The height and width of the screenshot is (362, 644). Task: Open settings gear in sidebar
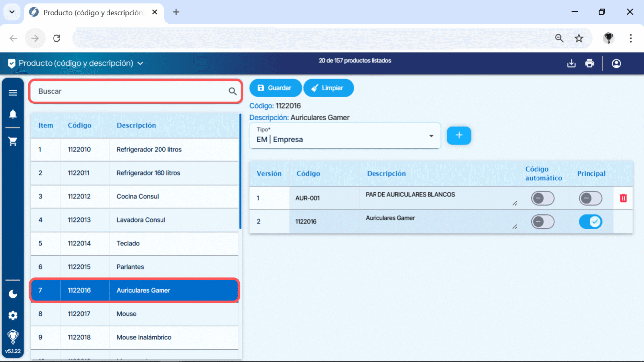click(x=13, y=316)
